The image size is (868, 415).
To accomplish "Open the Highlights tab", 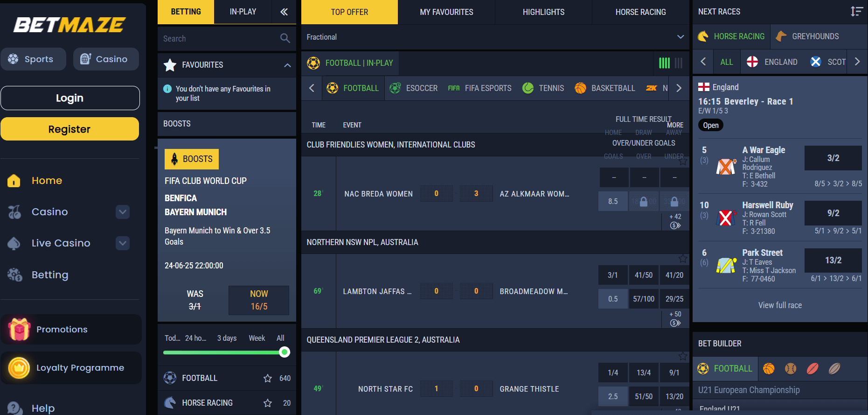I will (543, 12).
